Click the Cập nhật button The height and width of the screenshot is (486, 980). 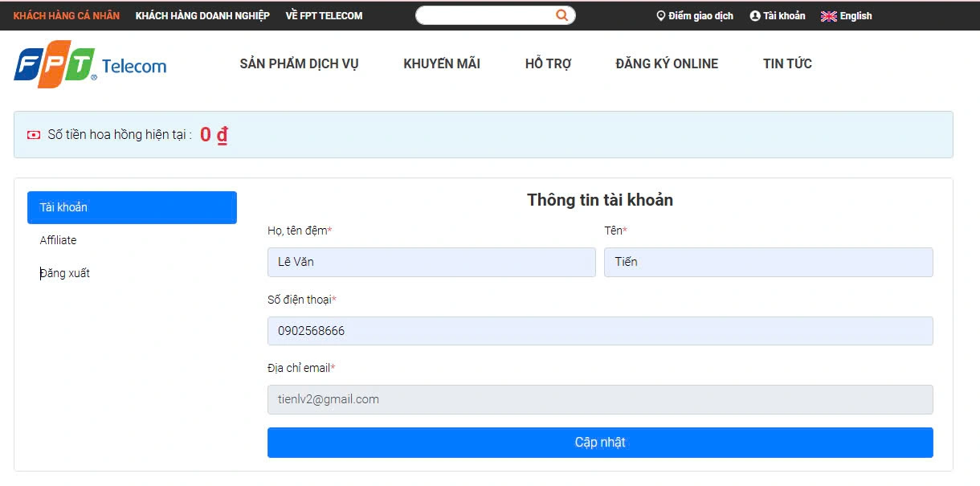[x=600, y=443]
